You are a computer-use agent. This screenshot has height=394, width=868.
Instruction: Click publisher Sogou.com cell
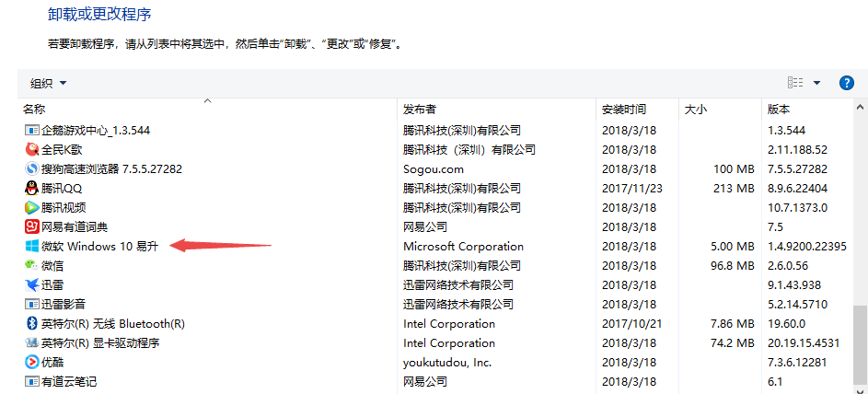click(434, 168)
